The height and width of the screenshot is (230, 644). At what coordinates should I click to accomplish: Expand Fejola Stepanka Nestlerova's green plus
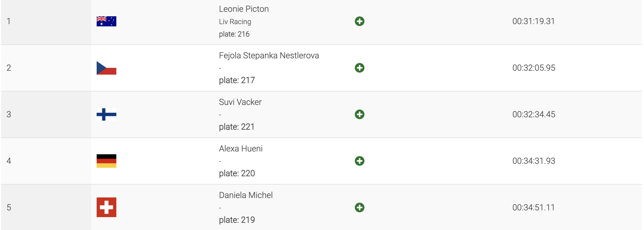coord(359,68)
